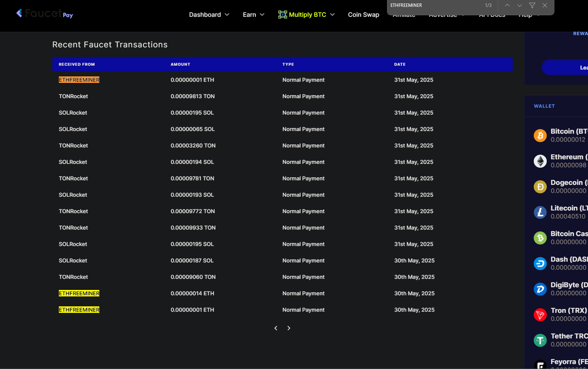
Task: Click the RECEIVED FROM column header
Action: [x=77, y=64]
